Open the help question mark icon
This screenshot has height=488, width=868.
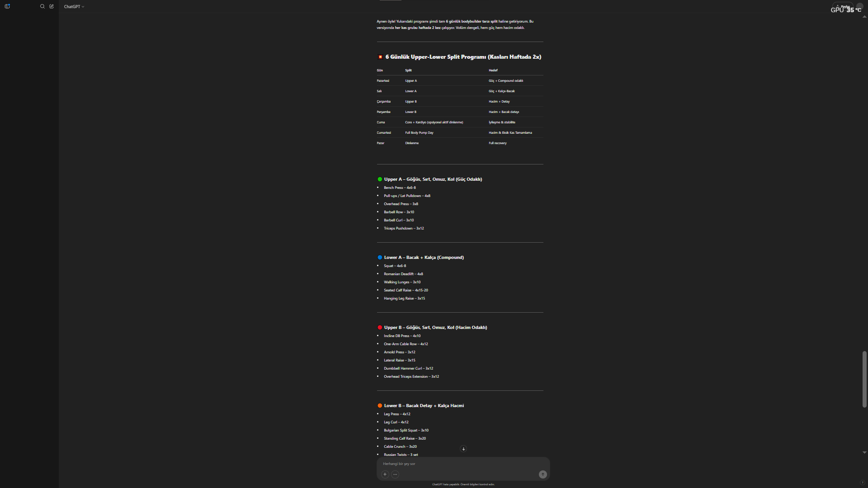[x=862, y=483]
